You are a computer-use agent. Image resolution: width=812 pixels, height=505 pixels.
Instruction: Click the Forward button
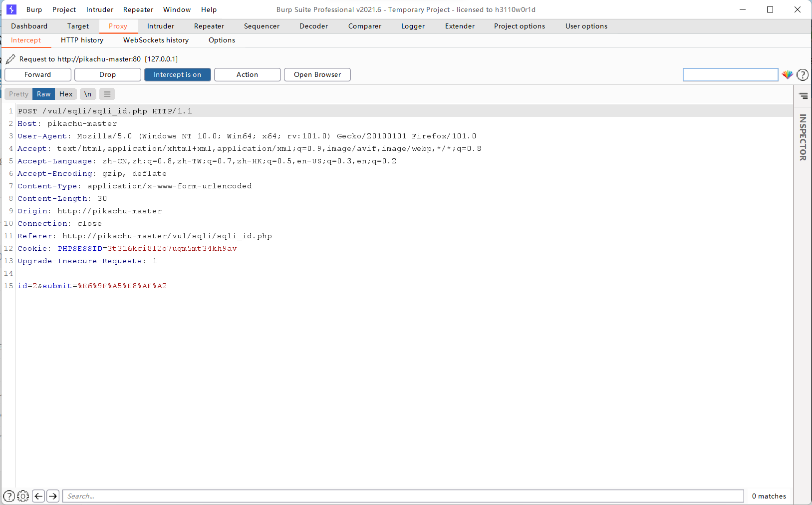pos(38,74)
